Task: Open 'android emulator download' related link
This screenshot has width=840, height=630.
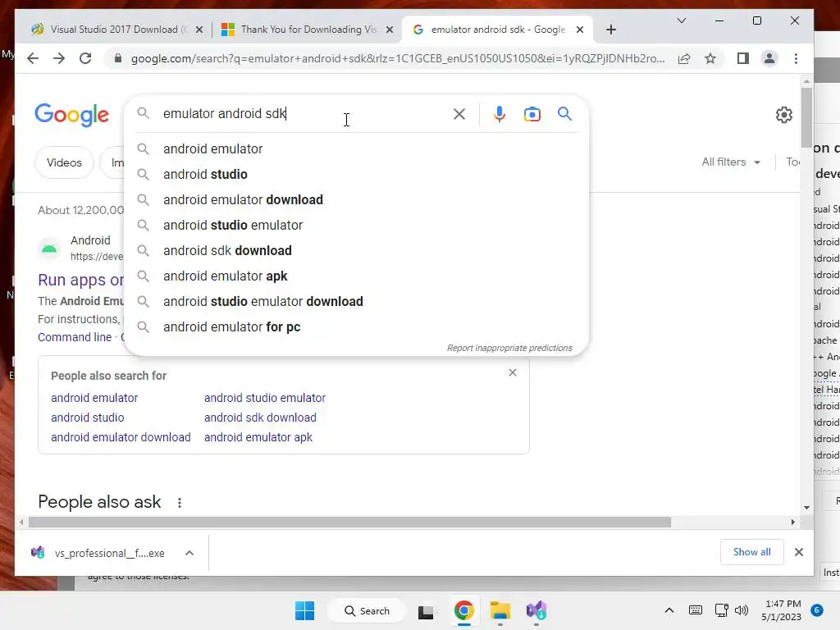Action: 121,437
